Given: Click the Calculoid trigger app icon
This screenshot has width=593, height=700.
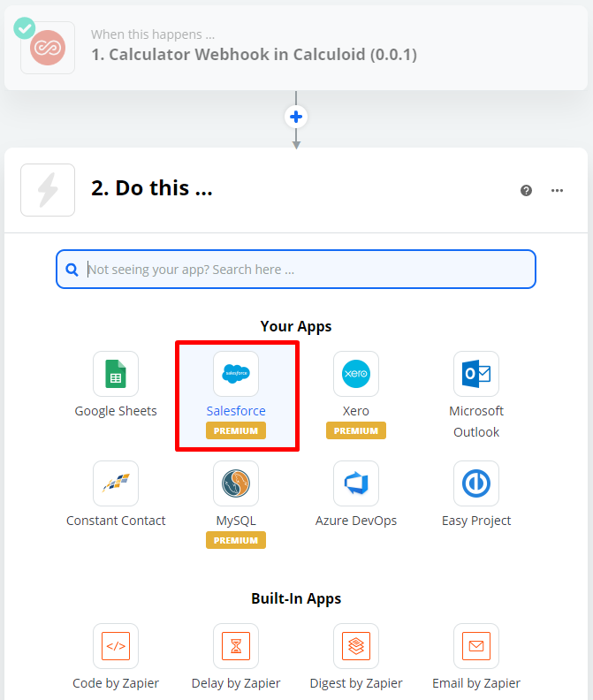Looking at the screenshot, I should point(48,48).
